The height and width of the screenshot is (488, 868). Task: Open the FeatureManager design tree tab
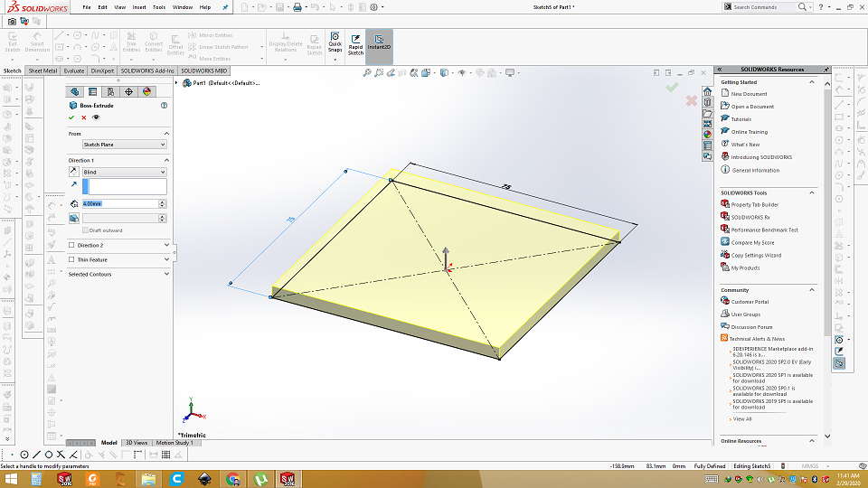pos(75,92)
